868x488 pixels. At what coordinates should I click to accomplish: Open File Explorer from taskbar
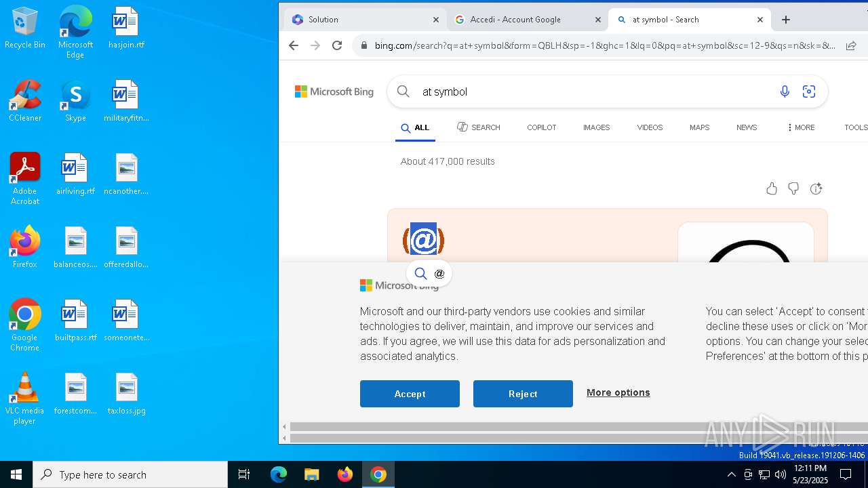(x=311, y=474)
